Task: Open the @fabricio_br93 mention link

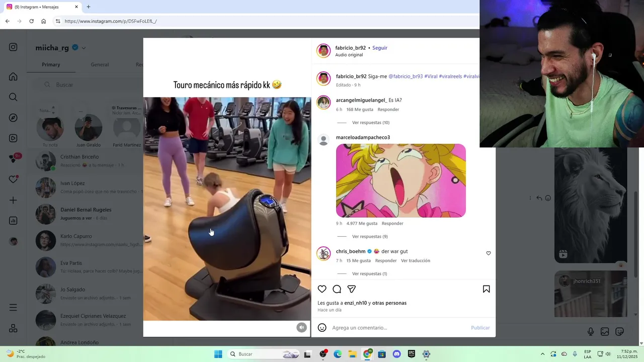Action: click(x=406, y=76)
